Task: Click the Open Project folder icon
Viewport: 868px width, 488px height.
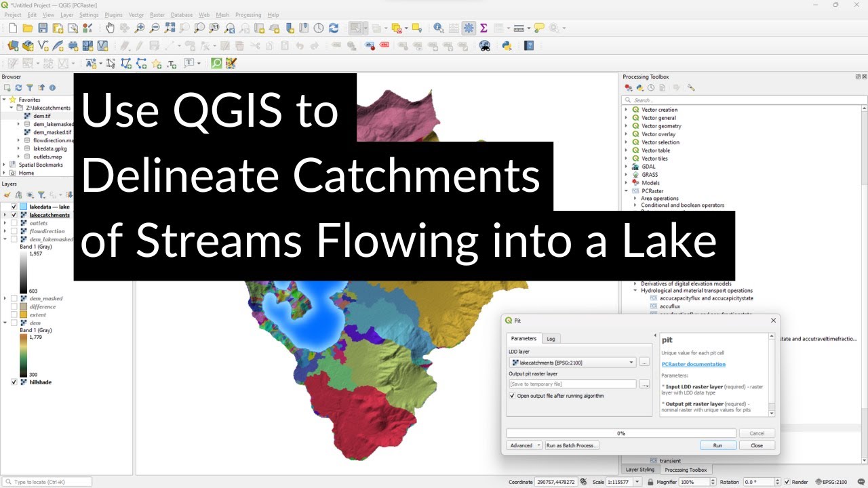Action: click(x=28, y=28)
